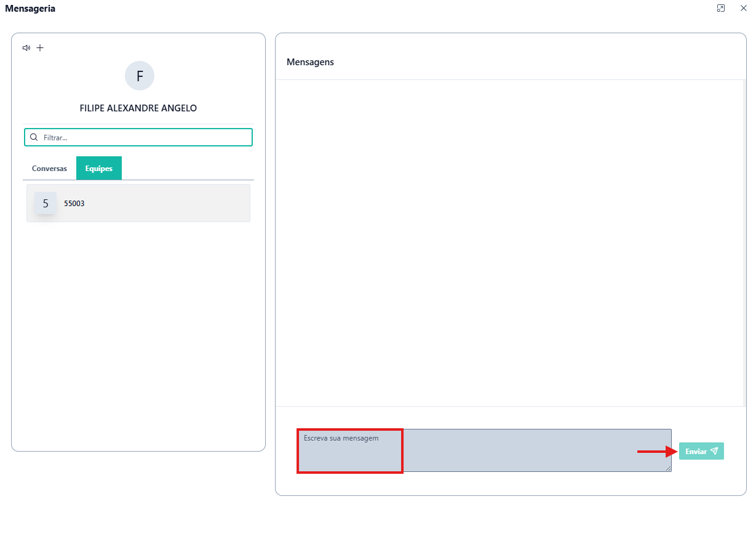756x555 pixels.
Task: Expand the Mensageria window with the top-right icon
Action: pos(721,8)
